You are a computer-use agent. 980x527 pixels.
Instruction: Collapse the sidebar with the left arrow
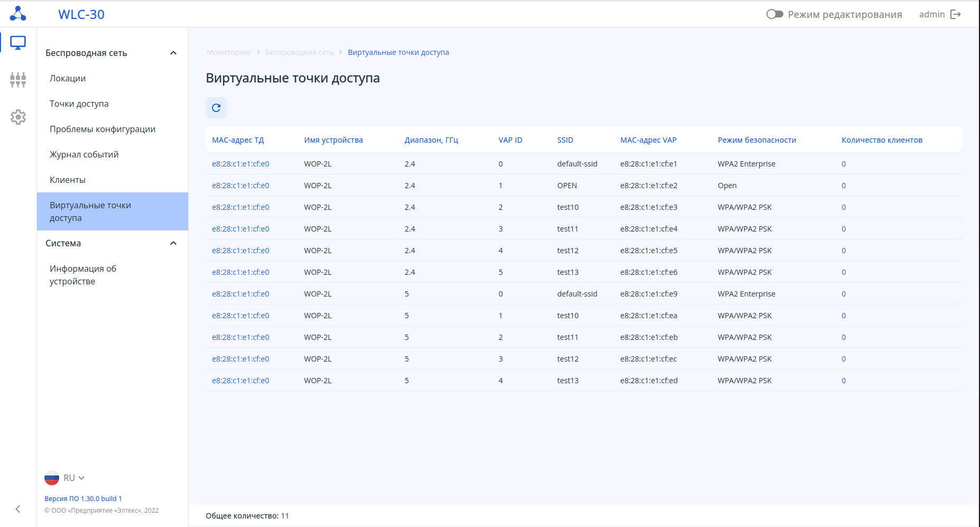pos(18,509)
